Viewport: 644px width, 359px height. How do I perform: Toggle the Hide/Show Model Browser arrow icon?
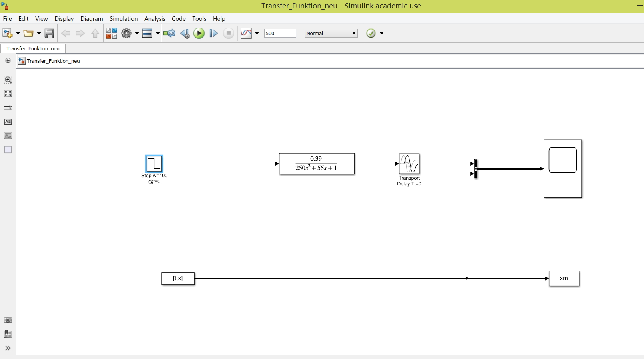[8, 60]
